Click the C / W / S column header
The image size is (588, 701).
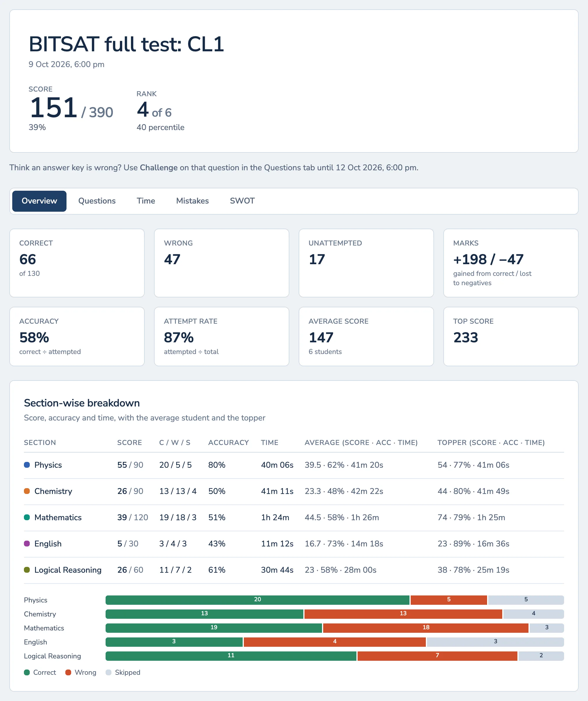175,443
